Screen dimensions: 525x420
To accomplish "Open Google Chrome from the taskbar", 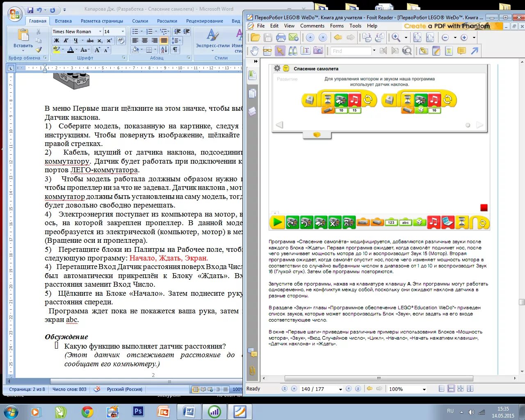I will [87, 412].
